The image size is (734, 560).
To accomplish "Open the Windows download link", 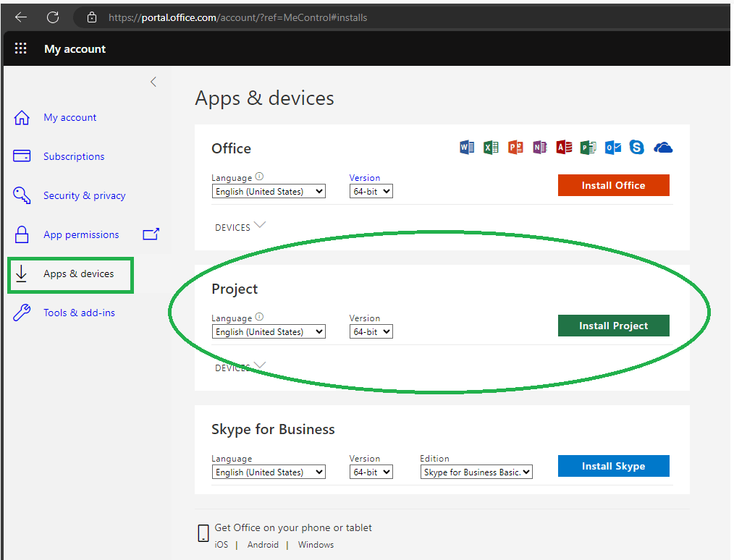I will click(x=316, y=545).
